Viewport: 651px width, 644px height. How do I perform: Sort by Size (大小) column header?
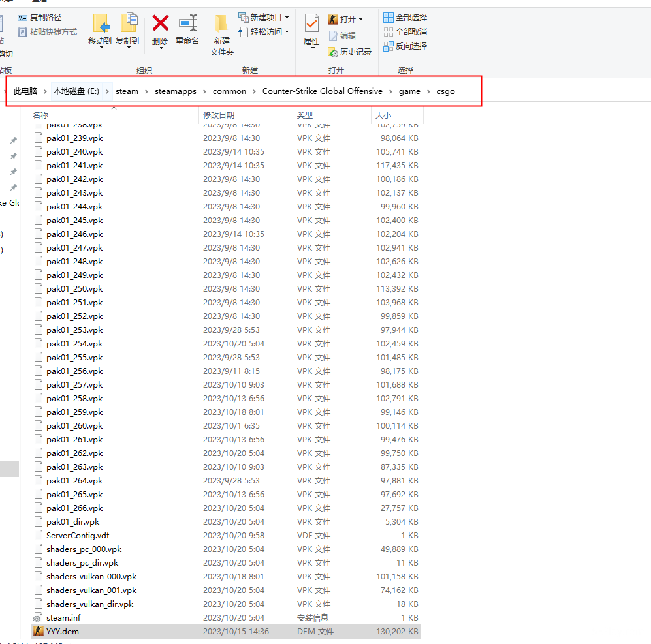pos(383,115)
